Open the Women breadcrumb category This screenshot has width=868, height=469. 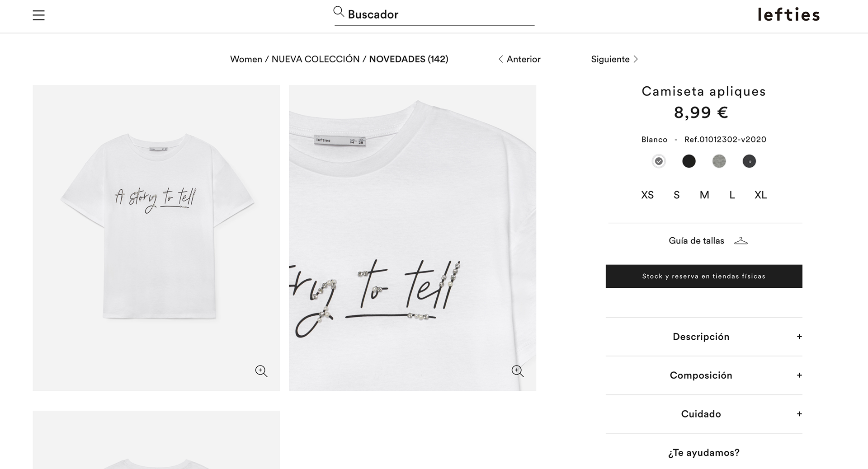click(x=246, y=59)
